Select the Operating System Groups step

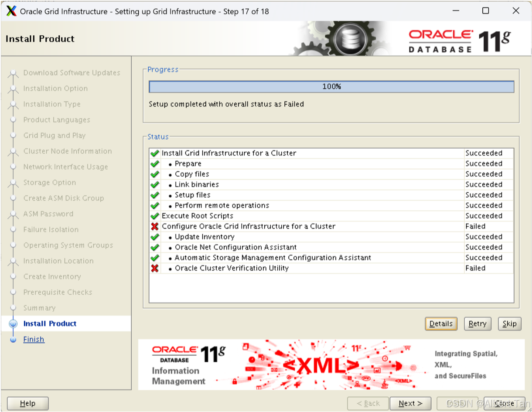[68, 245]
